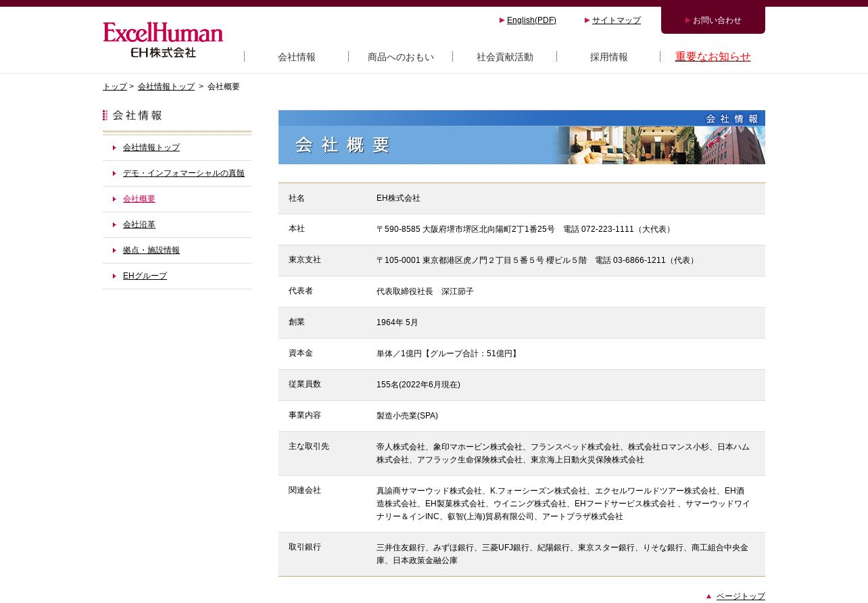Click the お問い合わせ contact button
Screen dimensions: 868x603
coord(713,20)
